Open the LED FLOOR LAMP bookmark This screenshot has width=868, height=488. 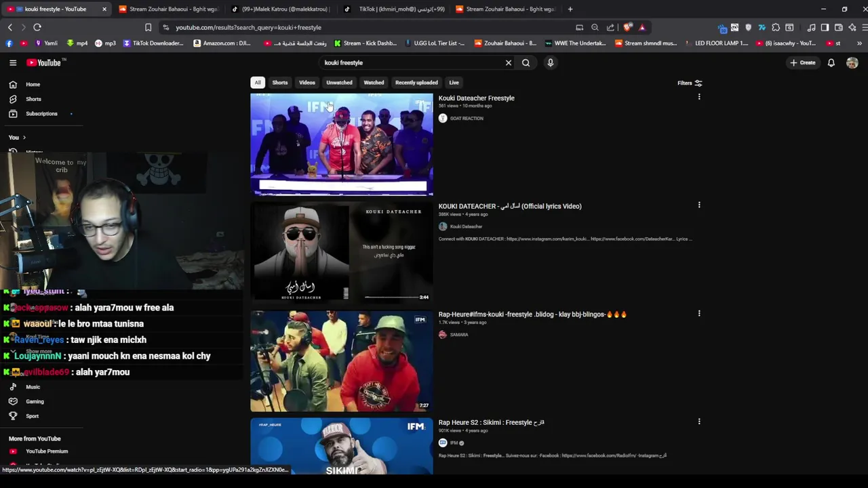[717, 43]
